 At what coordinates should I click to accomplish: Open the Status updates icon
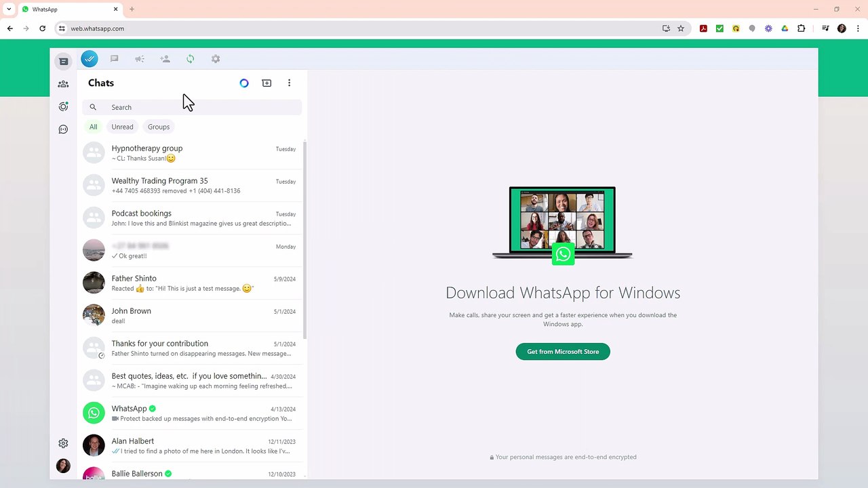click(63, 106)
